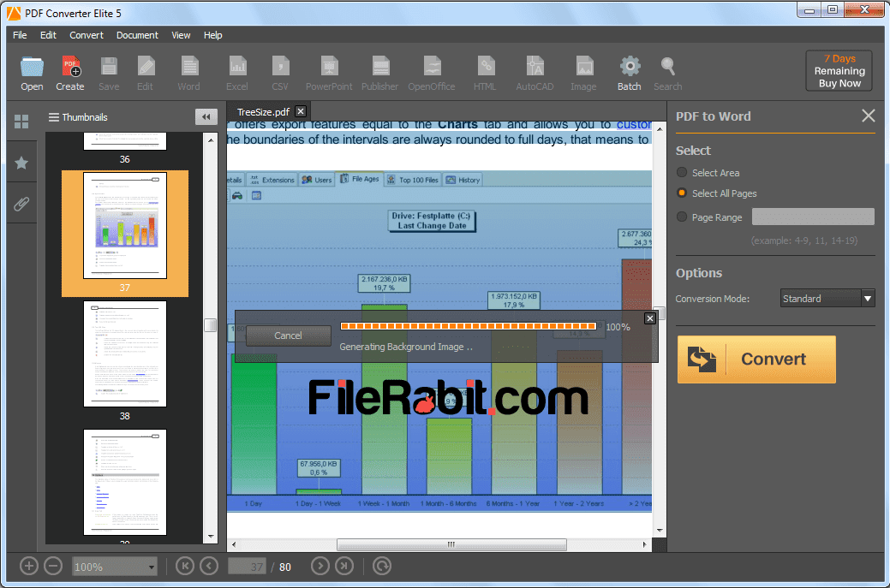Click the 7 Days Remaining Buy Now button
This screenshot has width=890, height=588.
click(x=839, y=71)
